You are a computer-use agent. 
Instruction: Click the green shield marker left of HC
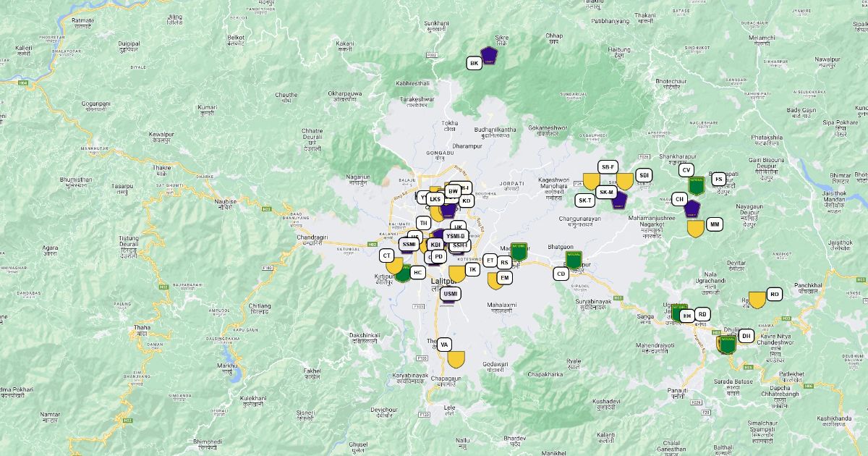point(403,272)
